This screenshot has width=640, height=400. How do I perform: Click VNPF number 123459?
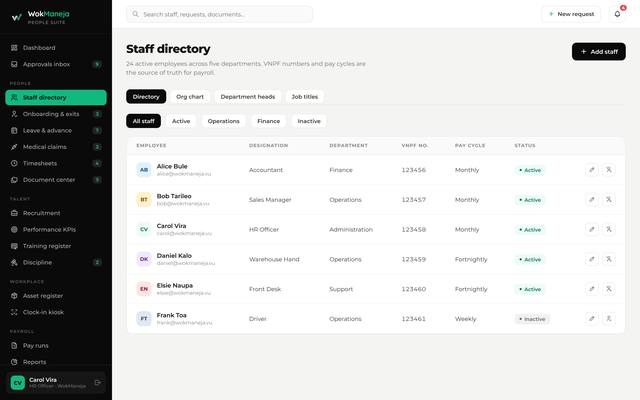[413, 259]
